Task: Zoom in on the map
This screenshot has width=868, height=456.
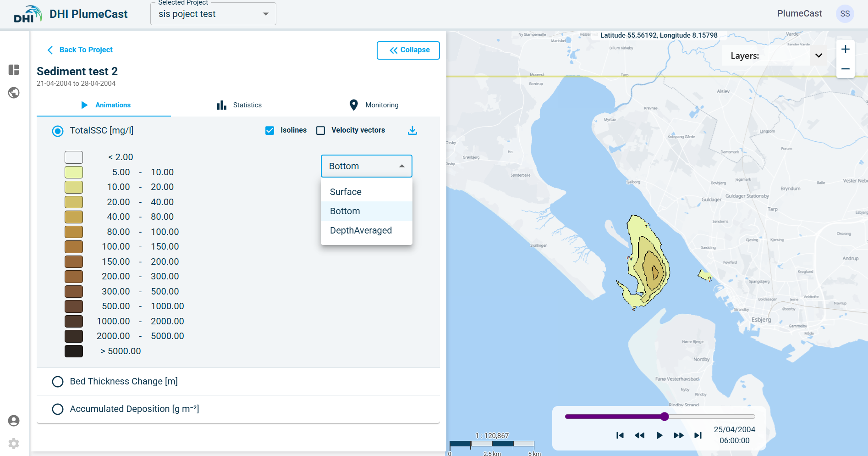Action: [x=846, y=50]
